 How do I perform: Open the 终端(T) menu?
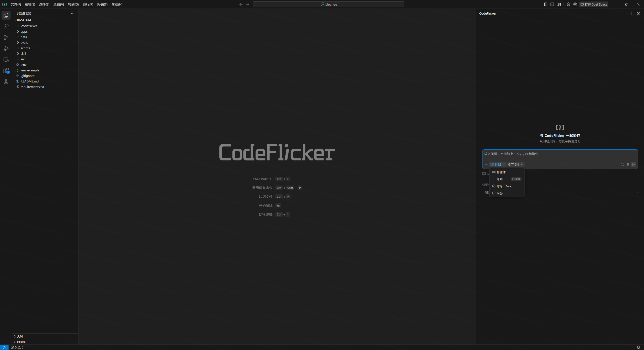(x=102, y=4)
